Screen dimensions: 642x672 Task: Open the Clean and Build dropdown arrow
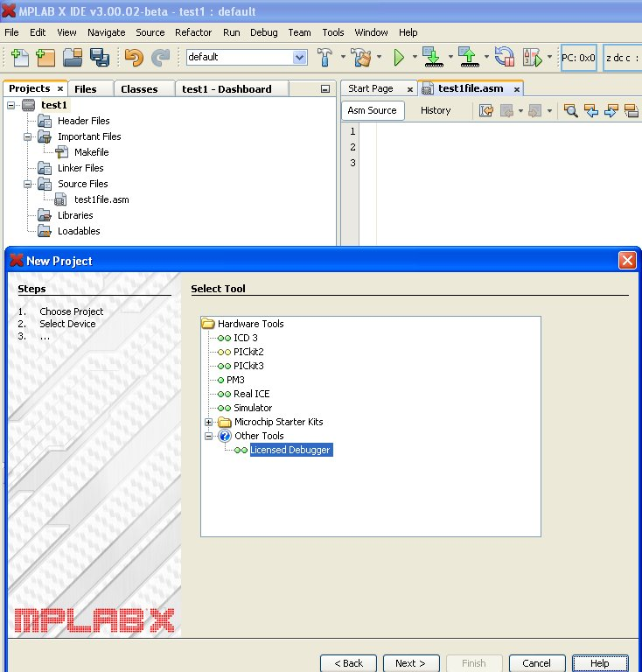point(379,57)
